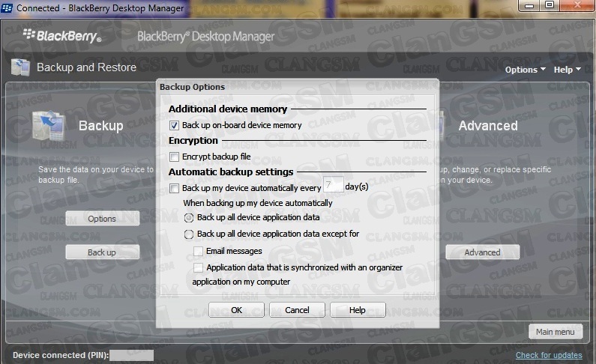Viewport: 596px width, 364px height.
Task: Click the Options button under Backup
Action: click(x=102, y=219)
